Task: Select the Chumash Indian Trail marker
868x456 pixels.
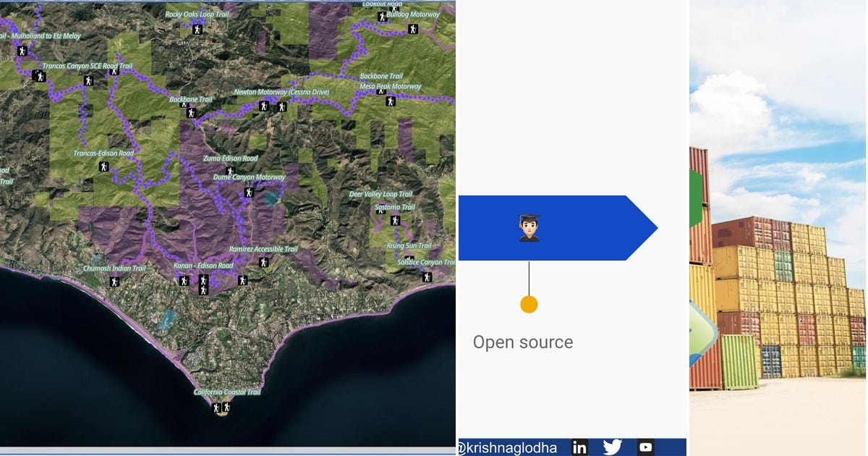Action: [114, 282]
